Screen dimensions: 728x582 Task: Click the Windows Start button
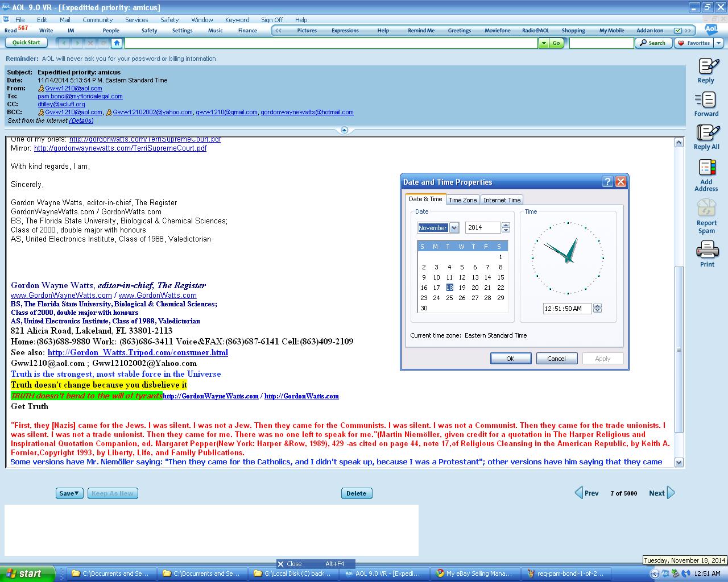[27, 573]
